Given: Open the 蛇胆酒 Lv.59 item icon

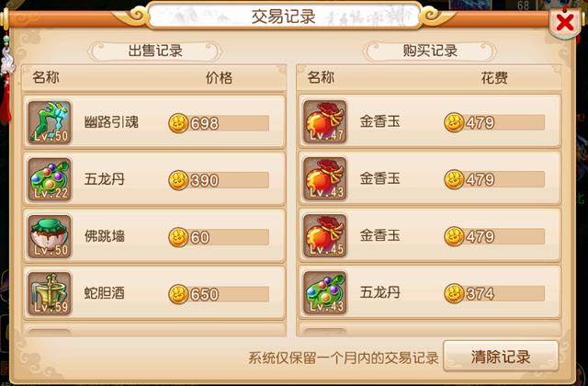Looking at the screenshot, I should (50, 293).
